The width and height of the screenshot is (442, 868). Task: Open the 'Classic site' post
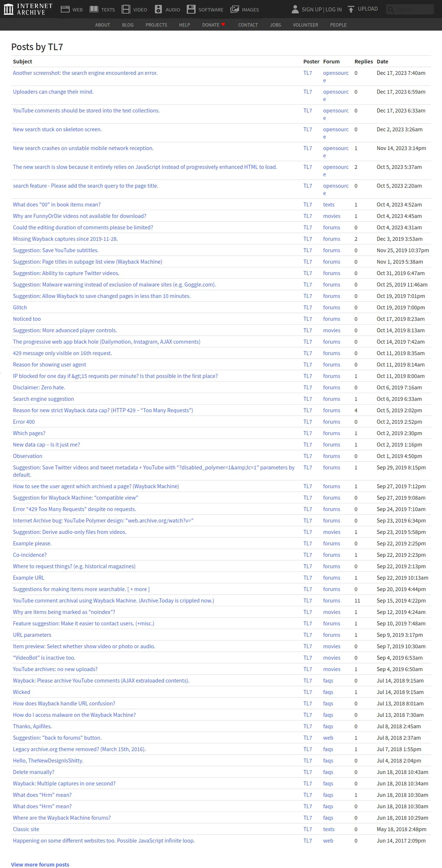coord(26,829)
